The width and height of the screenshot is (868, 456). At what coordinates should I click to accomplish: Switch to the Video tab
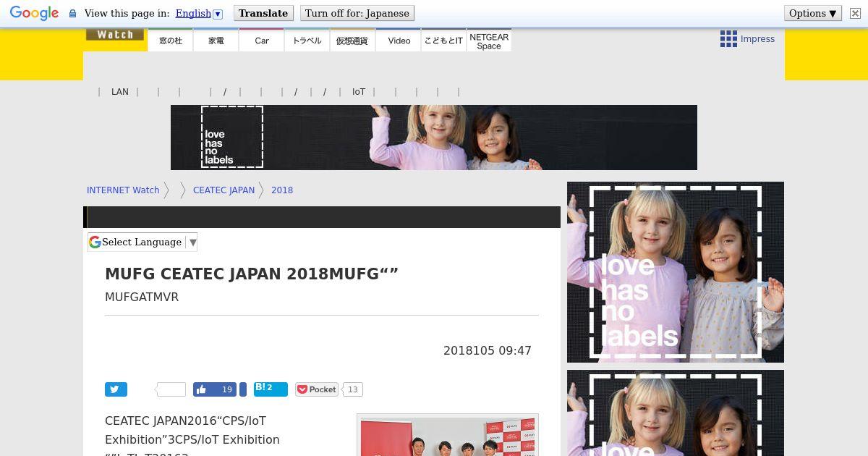399,41
